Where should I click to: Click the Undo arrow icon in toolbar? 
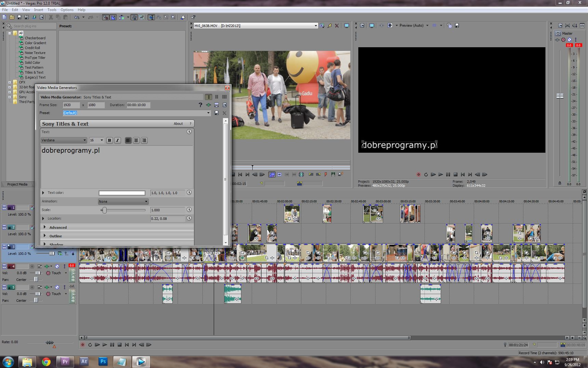[77, 17]
